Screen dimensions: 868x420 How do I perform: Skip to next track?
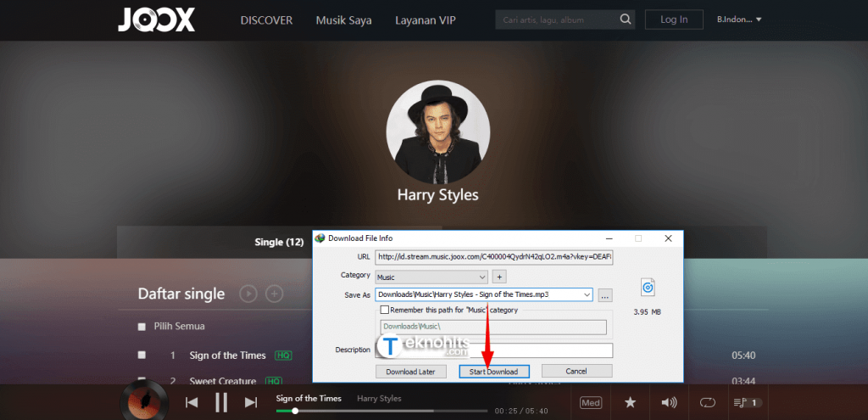click(251, 402)
